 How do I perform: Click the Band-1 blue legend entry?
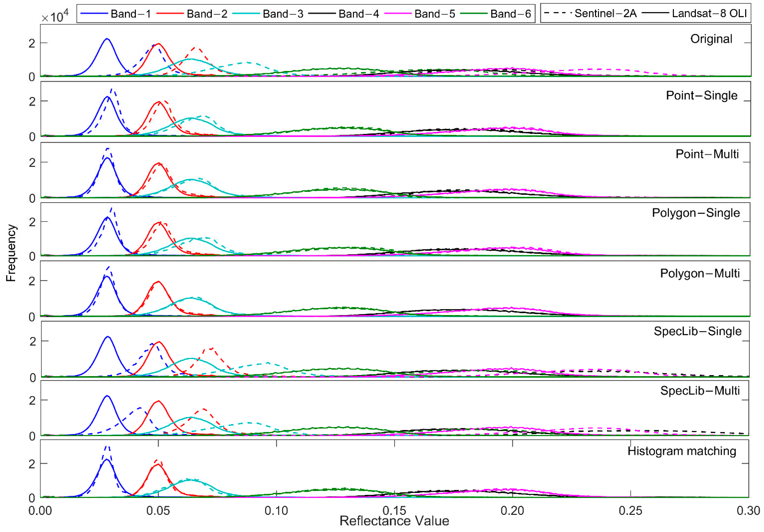[130, 14]
